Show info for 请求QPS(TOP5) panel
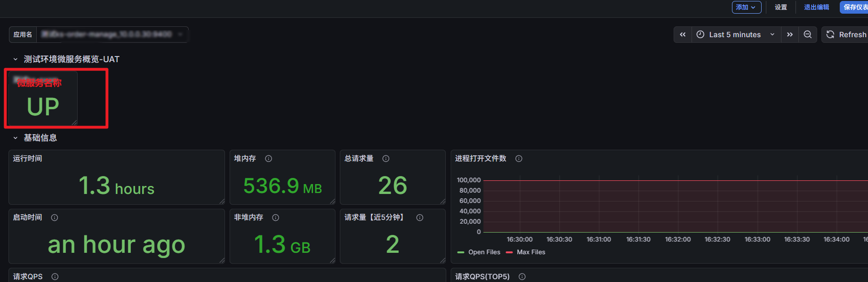868x282 pixels. 522,277
